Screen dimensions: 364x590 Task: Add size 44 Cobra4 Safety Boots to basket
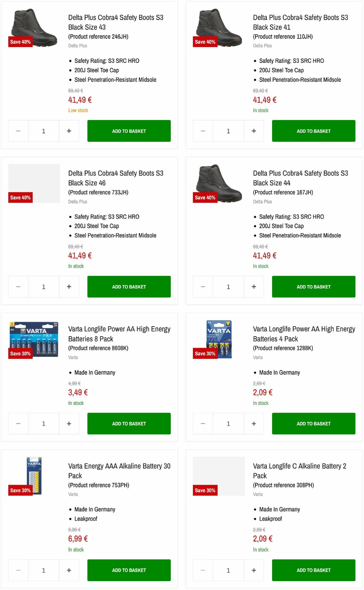313,287
